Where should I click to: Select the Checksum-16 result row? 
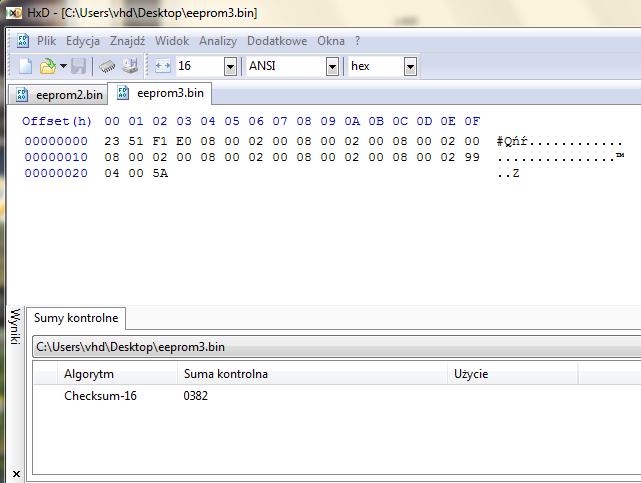(337, 396)
